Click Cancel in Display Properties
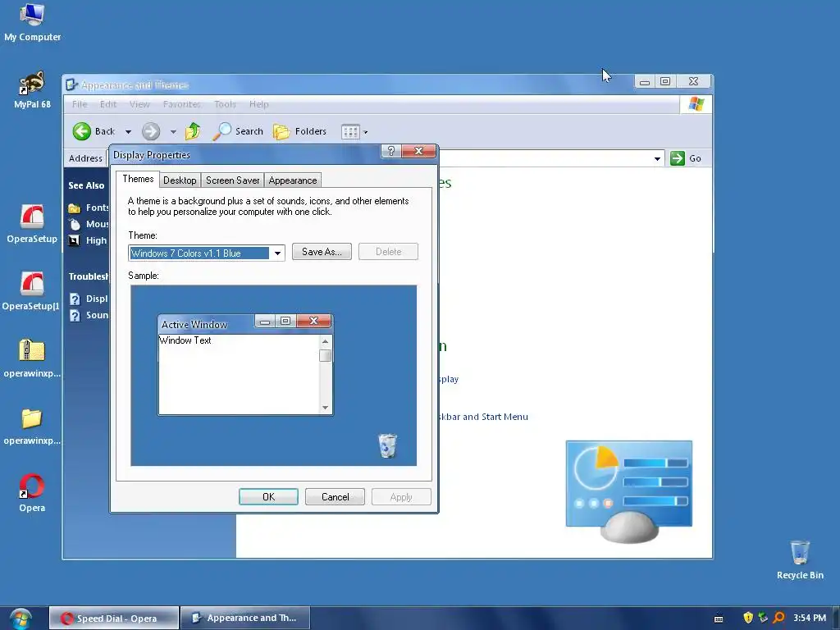This screenshot has height=630, width=840. tap(335, 496)
